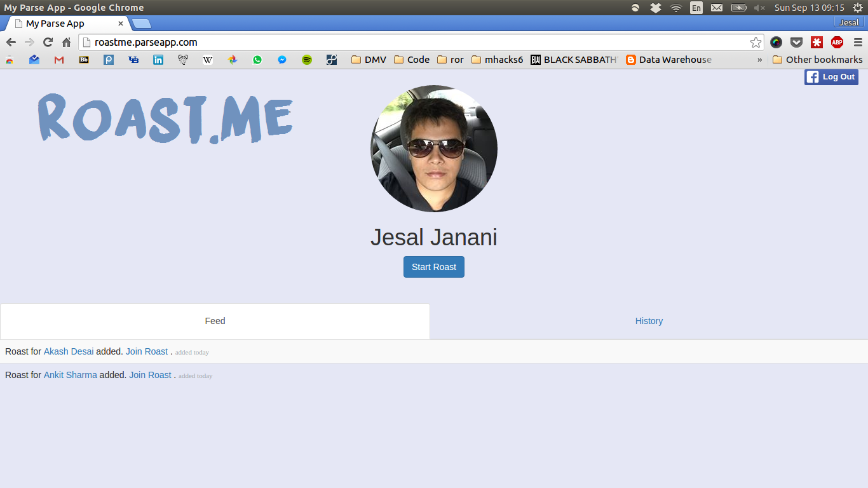Open the WhatsApp bookmark icon
The height and width of the screenshot is (488, 868).
[257, 60]
